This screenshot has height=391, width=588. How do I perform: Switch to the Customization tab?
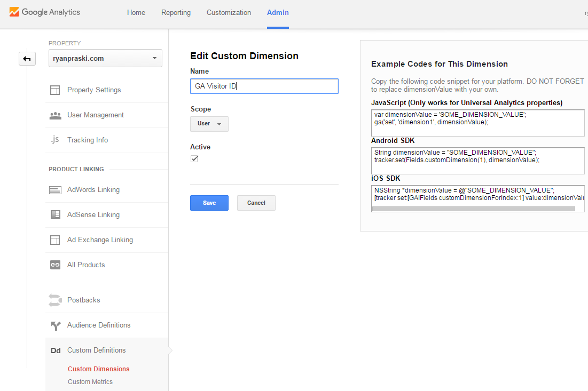coord(229,12)
